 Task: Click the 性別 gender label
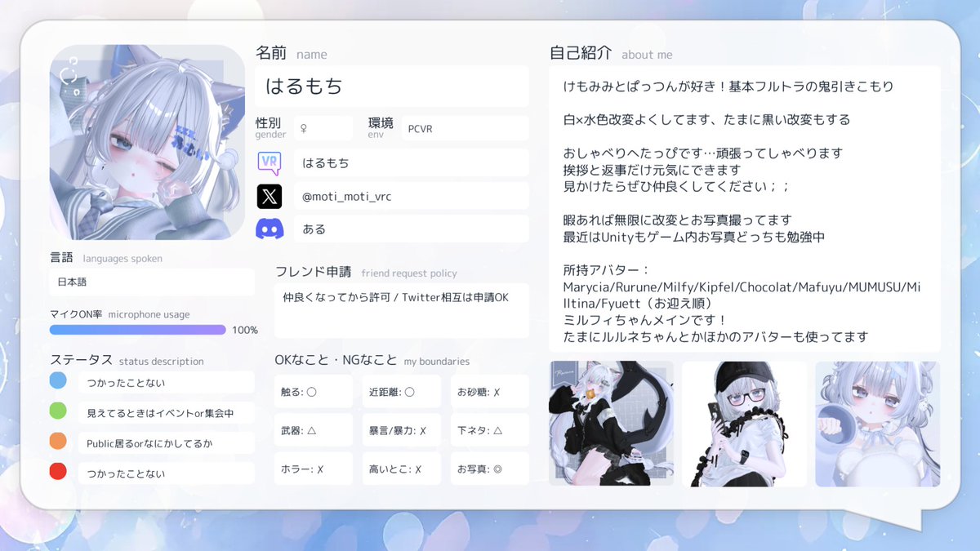pos(270,127)
